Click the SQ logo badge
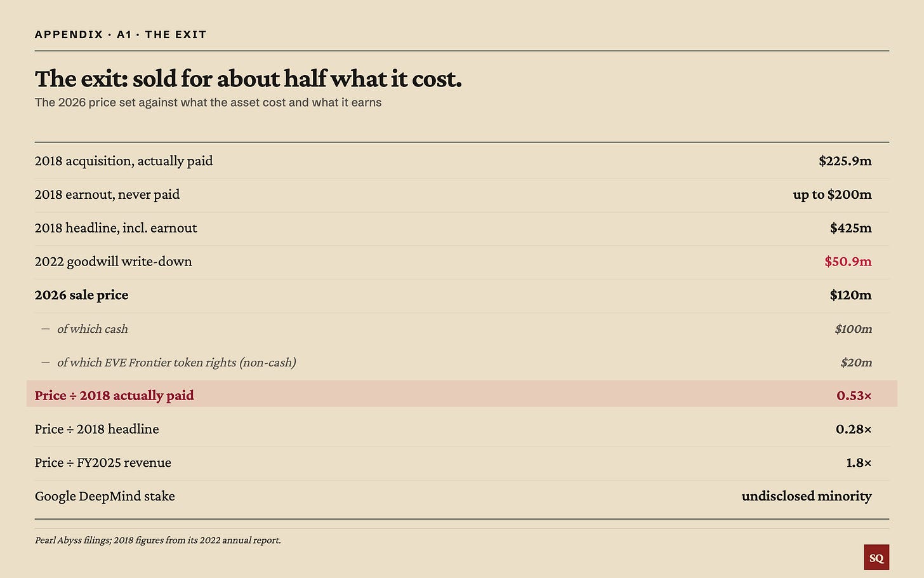 pyautogui.click(x=876, y=557)
